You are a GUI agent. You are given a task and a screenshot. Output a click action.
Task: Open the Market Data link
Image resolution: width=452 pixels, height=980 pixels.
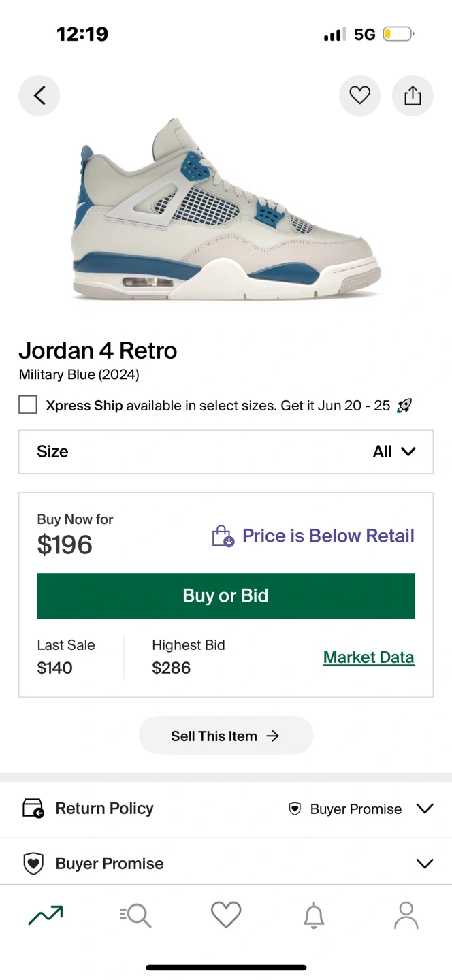pyautogui.click(x=368, y=657)
